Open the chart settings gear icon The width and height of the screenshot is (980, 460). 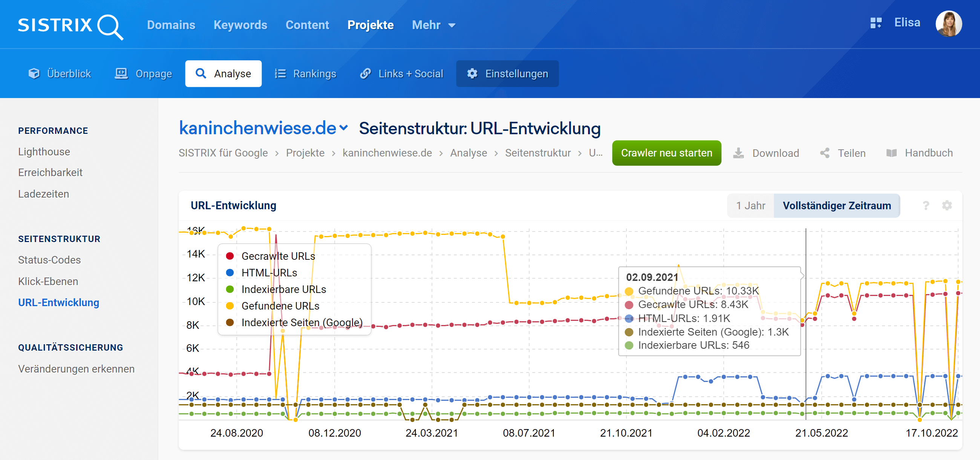tap(946, 205)
